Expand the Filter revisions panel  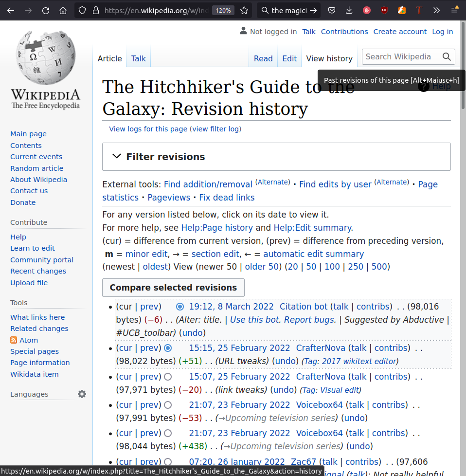[276, 157]
